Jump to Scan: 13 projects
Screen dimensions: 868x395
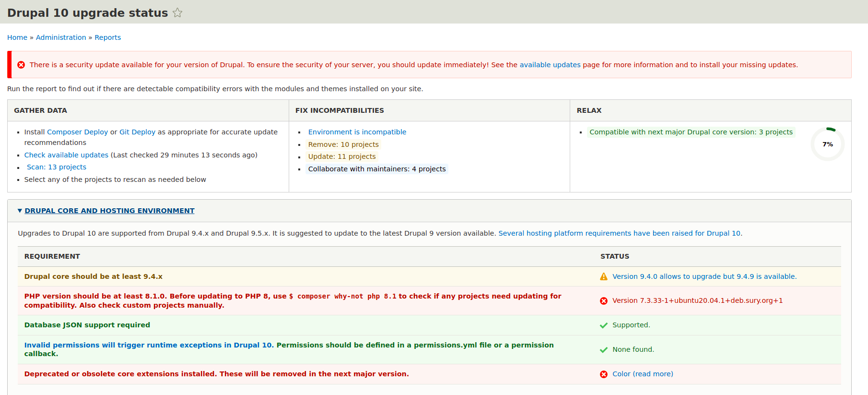(x=57, y=167)
